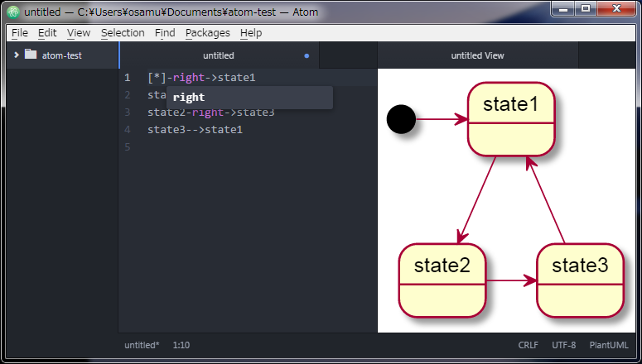Open the Selection menu

tap(123, 33)
